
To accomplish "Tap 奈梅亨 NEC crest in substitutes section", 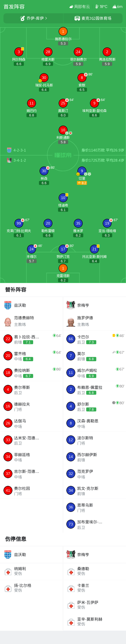I will 71,305.
